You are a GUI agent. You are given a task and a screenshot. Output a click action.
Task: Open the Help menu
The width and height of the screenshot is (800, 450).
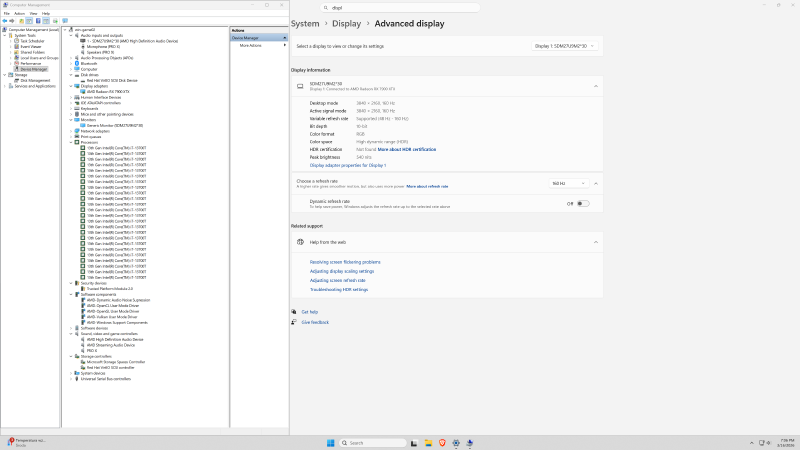click(46, 13)
